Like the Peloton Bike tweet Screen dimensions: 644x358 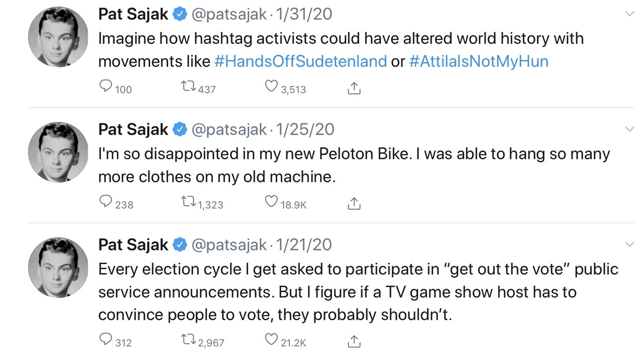(x=271, y=202)
